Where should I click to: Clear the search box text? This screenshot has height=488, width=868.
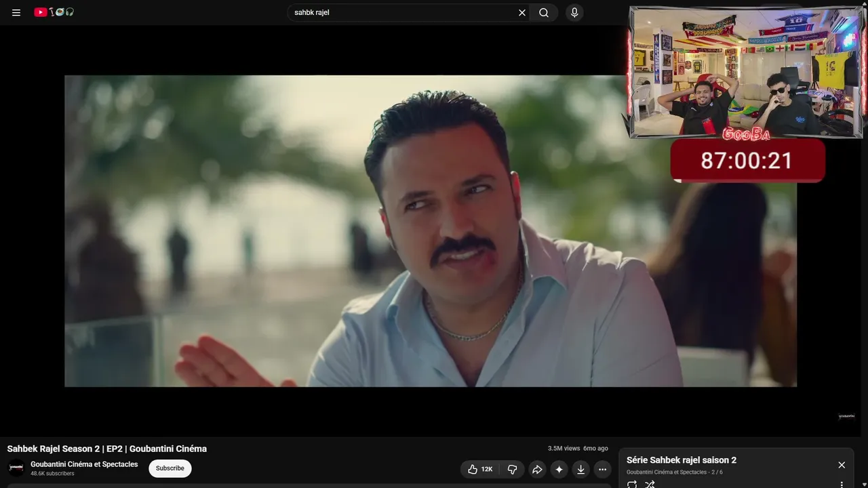coord(522,12)
